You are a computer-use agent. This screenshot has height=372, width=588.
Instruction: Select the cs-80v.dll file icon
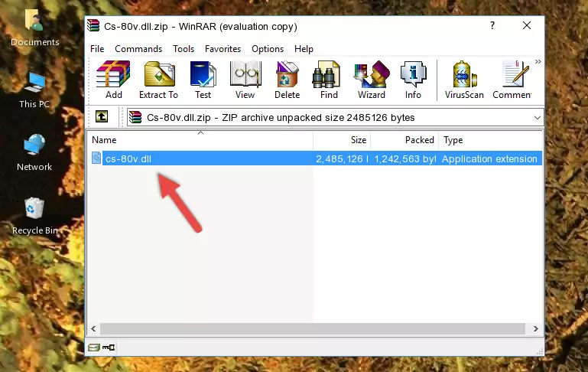(96, 158)
